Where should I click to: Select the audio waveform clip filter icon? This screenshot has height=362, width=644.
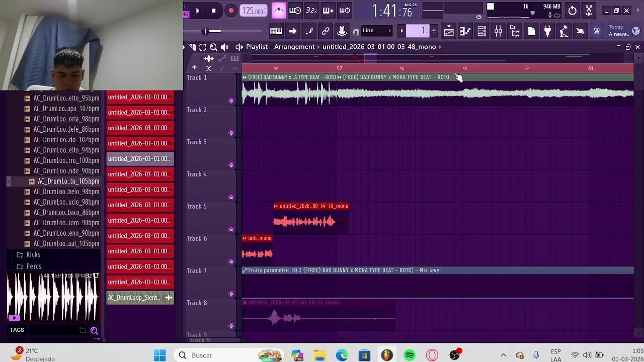pyautogui.click(x=209, y=59)
